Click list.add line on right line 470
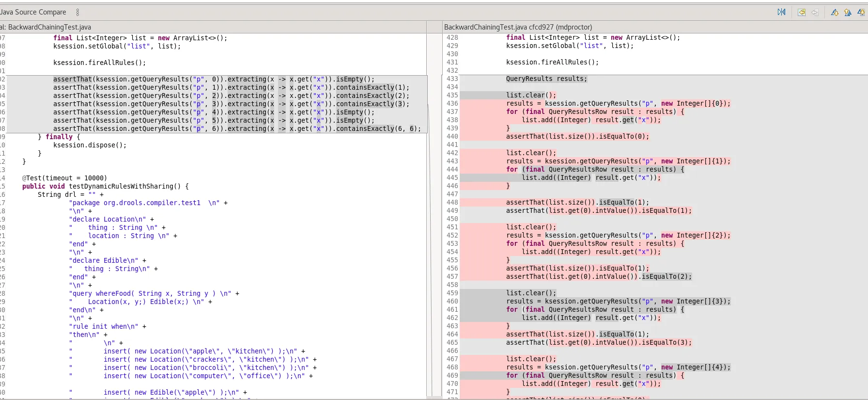868x400 pixels. click(x=591, y=384)
